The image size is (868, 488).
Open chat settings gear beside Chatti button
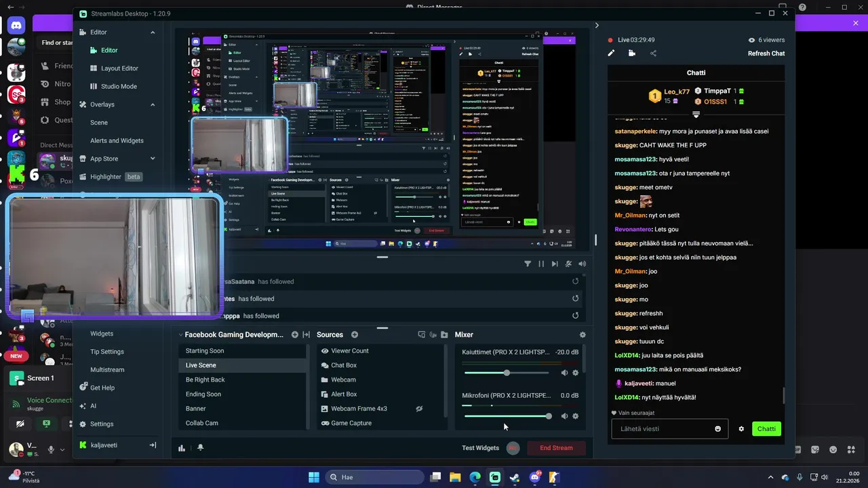click(741, 429)
